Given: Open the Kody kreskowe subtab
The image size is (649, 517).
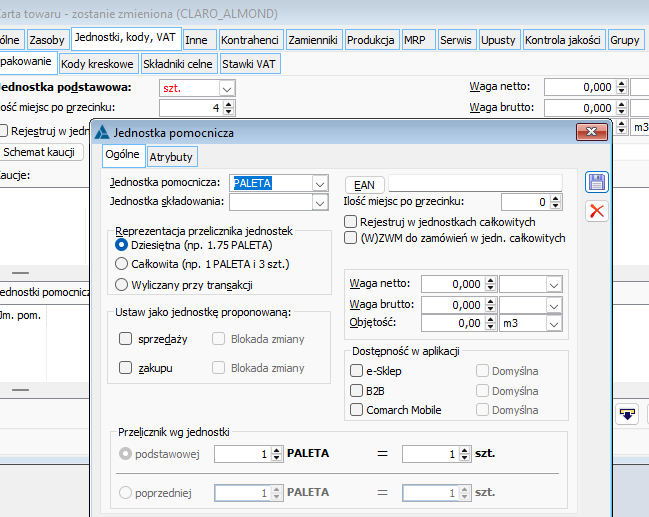Looking at the screenshot, I should click(x=97, y=64).
